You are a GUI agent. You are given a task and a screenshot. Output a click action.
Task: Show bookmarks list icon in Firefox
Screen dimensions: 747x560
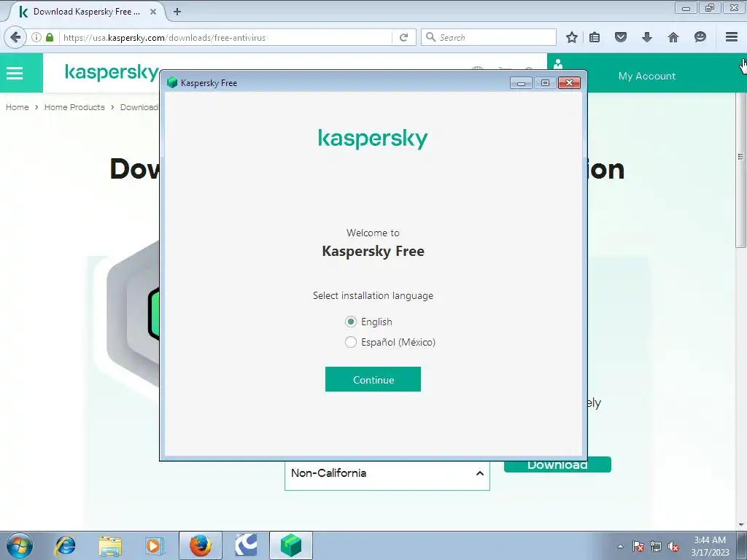tap(595, 37)
